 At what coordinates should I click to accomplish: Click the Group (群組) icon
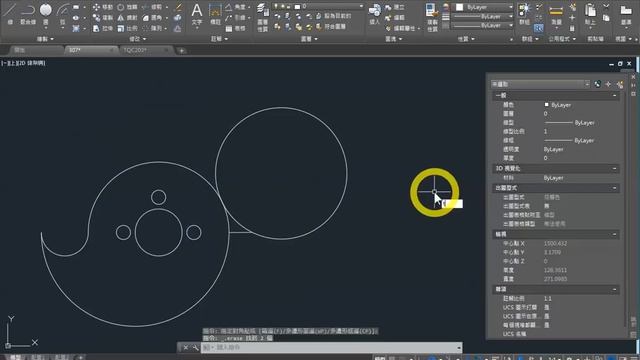click(x=524, y=14)
